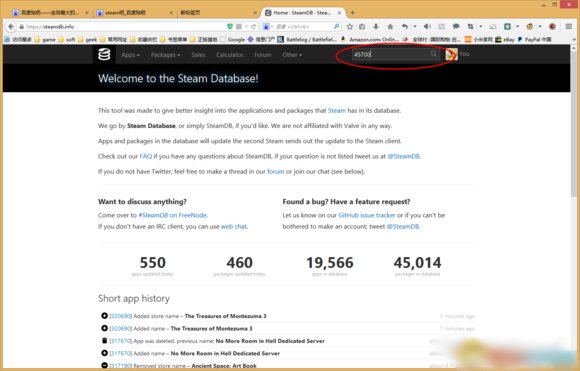Open the web chat link
The width and height of the screenshot is (580, 371).
(233, 226)
